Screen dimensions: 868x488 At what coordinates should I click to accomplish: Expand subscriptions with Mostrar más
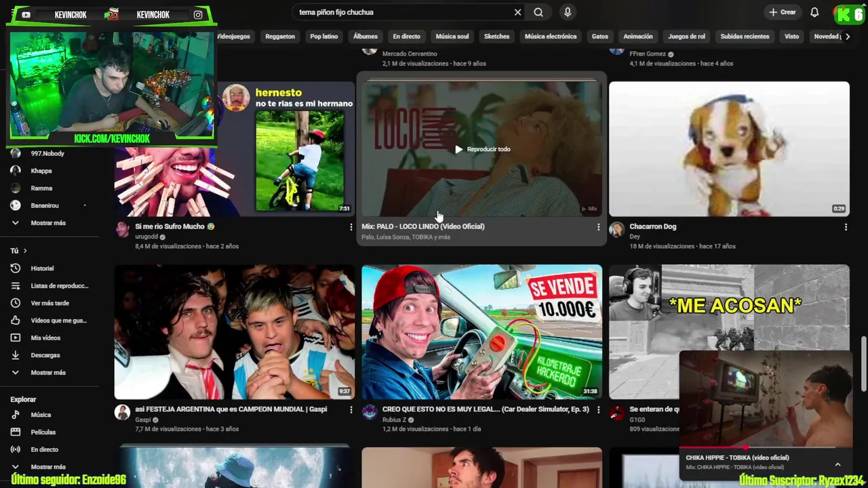(x=47, y=223)
